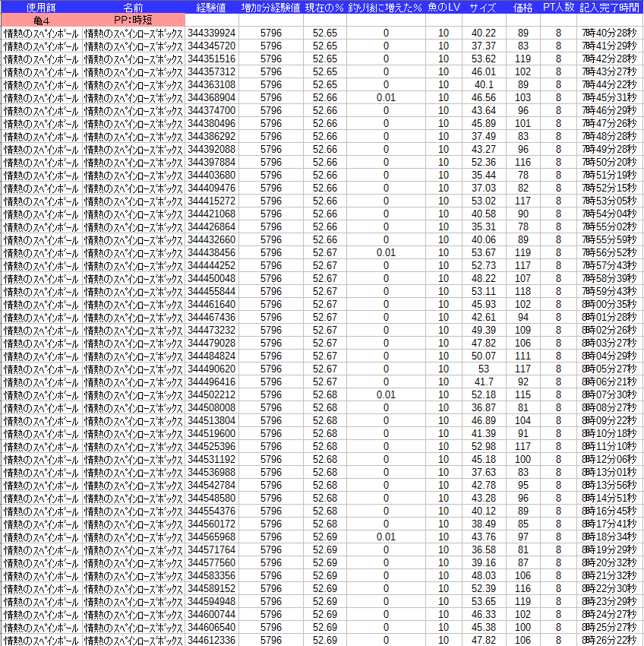Click the pink PP:時短 cell
The height and width of the screenshot is (646, 644).
click(x=133, y=20)
